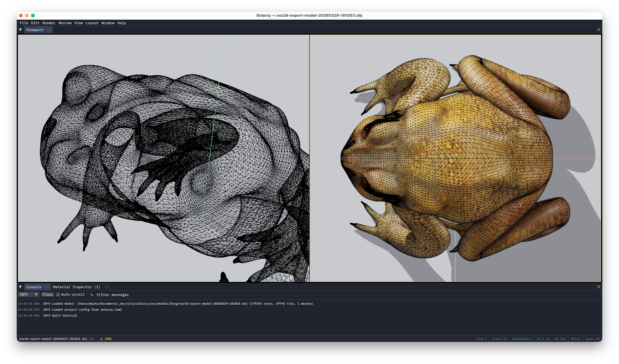619x364 pixels.
Task: Open the View menu
Action: point(79,23)
